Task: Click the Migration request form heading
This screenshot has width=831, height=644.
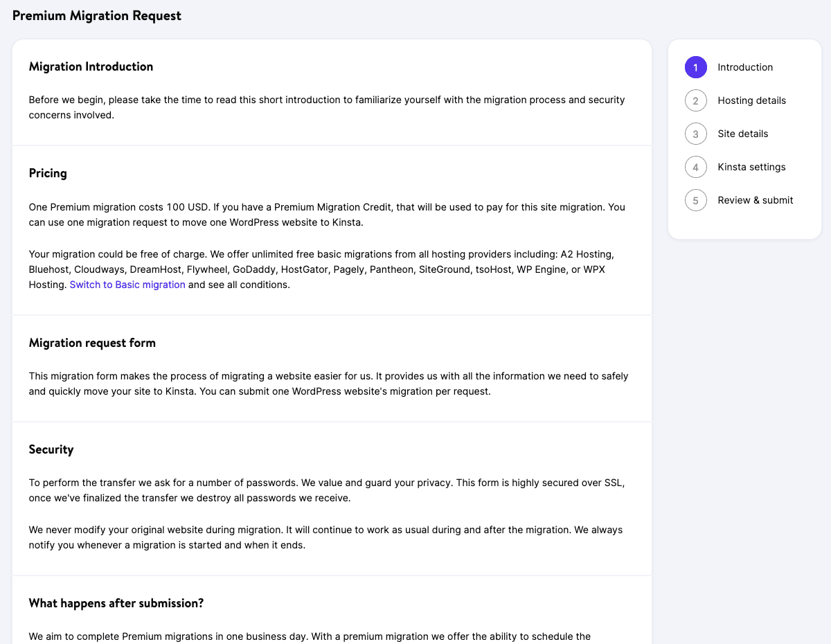Action: coord(92,342)
